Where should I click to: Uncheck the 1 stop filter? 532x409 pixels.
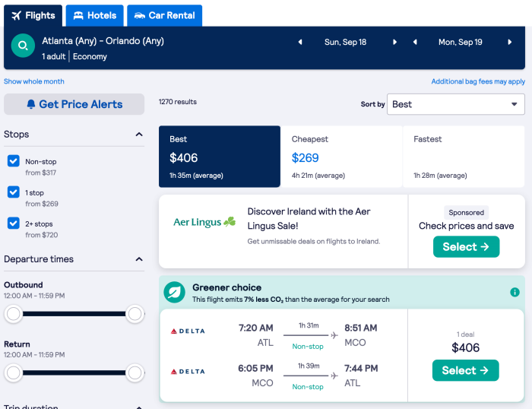(14, 192)
